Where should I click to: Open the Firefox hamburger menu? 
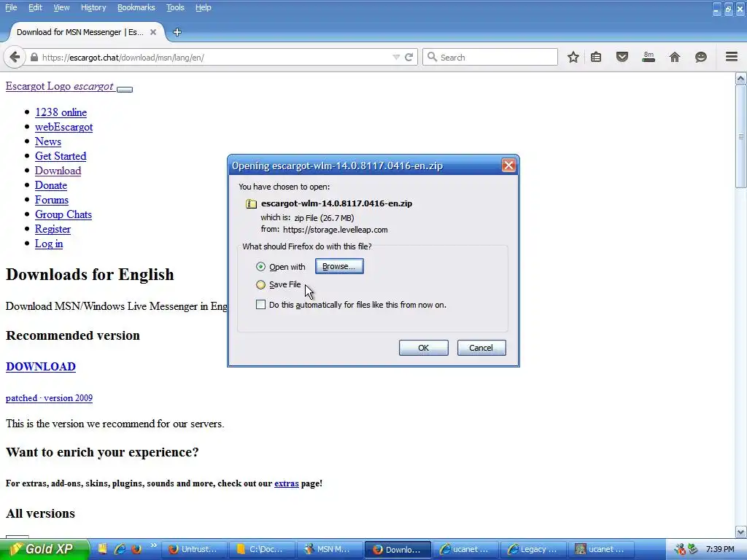click(x=732, y=57)
